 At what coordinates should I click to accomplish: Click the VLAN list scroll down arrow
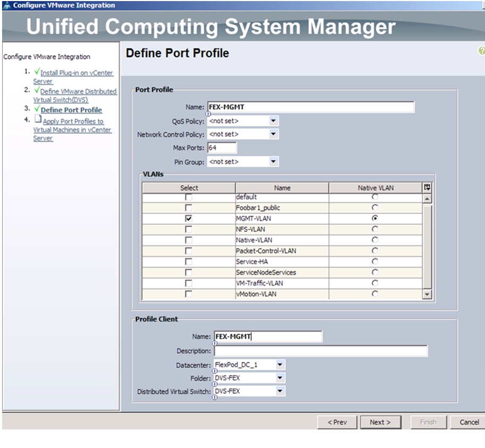click(427, 295)
